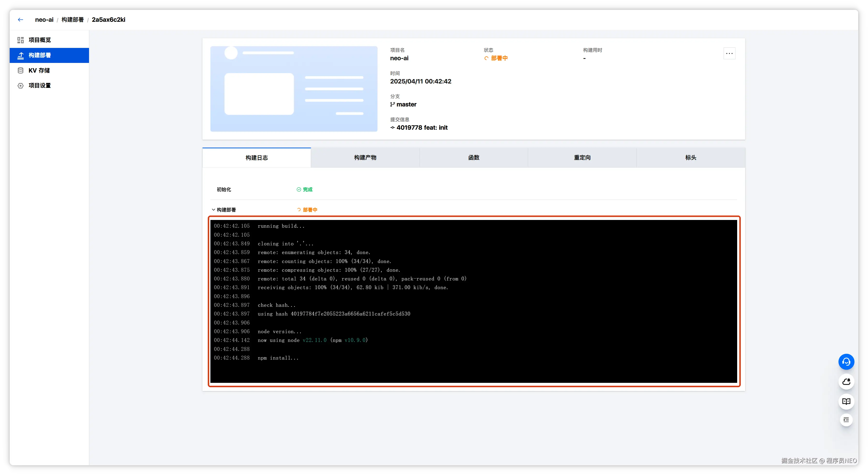
Task: Switch to the 标头 tab
Action: click(690, 158)
